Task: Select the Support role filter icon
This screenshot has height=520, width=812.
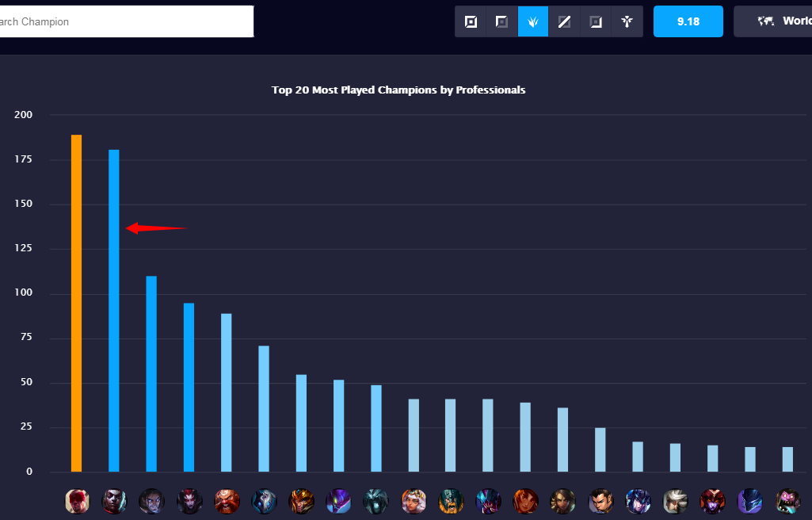Action: 627,21
